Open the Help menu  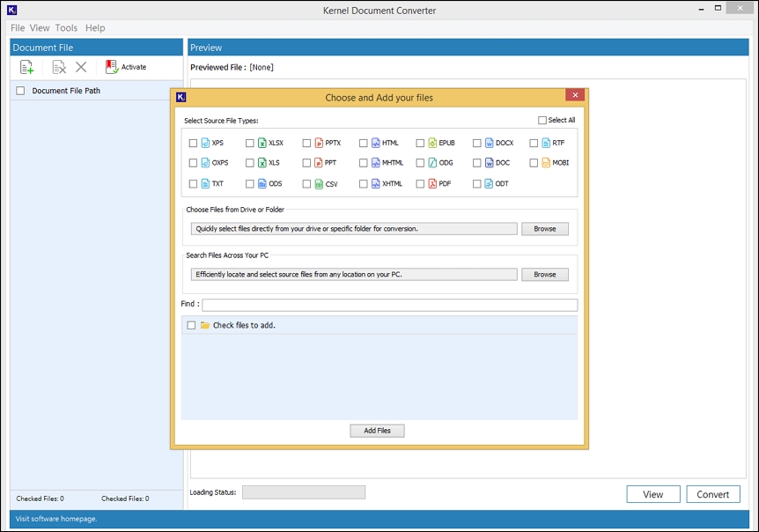coord(95,28)
